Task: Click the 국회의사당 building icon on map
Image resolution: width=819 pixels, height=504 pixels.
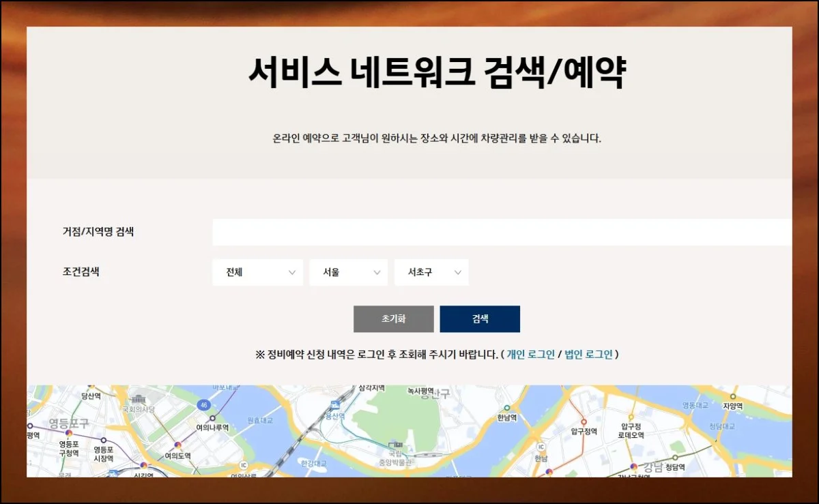Action: [140, 399]
